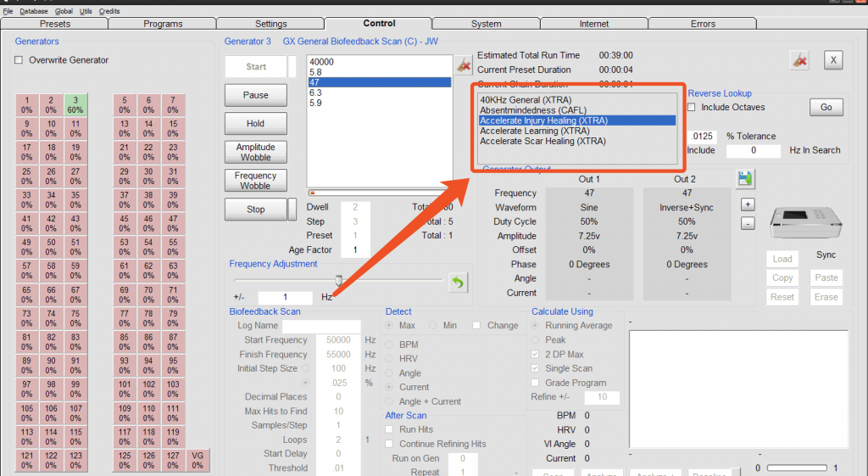868x476 pixels.
Task: Toggle the Include Octaves checkbox
Action: point(692,108)
